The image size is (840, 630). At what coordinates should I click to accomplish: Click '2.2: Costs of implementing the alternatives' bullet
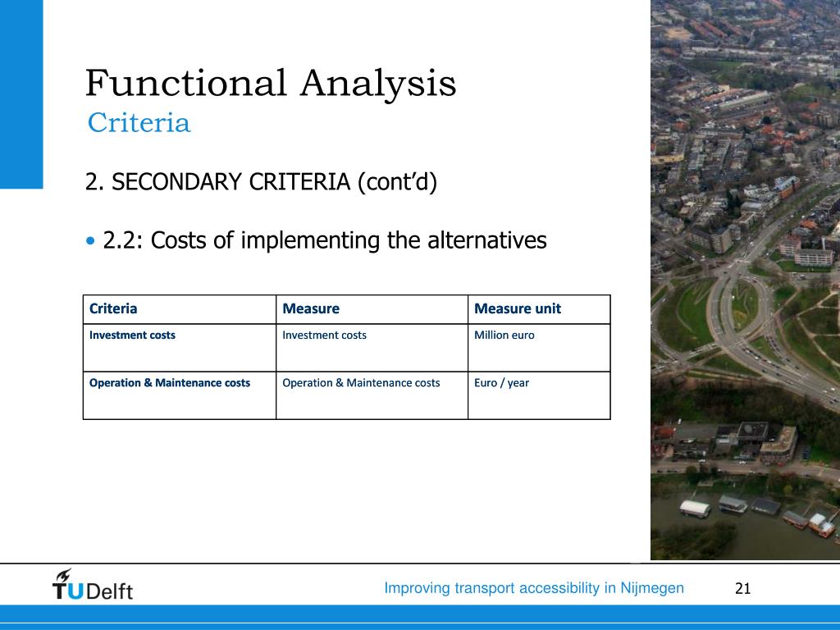coord(316,240)
